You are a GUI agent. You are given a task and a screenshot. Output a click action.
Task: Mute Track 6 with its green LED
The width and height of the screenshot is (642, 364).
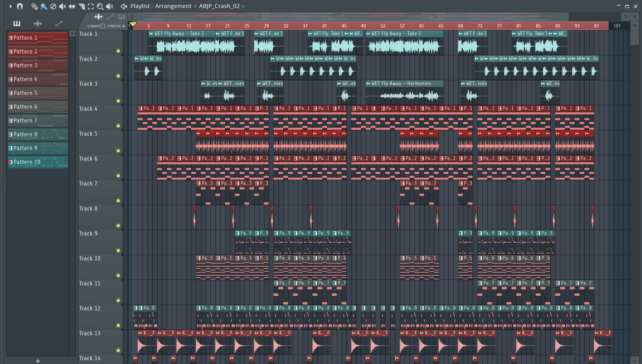pos(118,176)
